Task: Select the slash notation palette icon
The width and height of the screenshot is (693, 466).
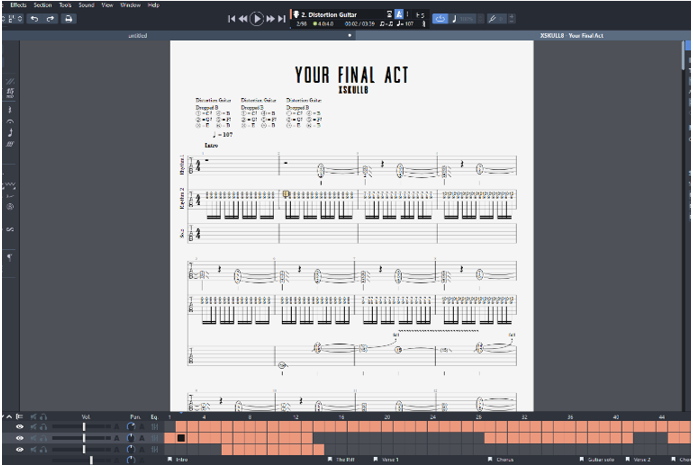Action: point(10,81)
